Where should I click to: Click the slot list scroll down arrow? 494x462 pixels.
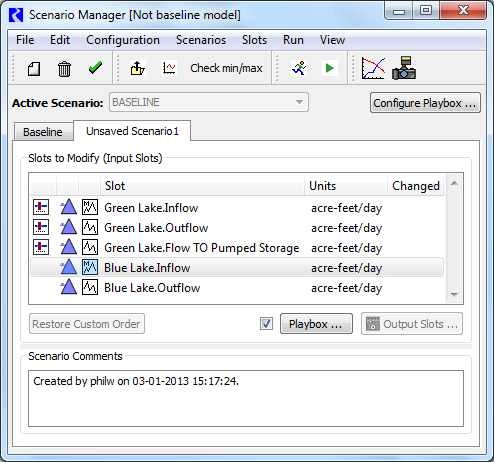coord(454,295)
